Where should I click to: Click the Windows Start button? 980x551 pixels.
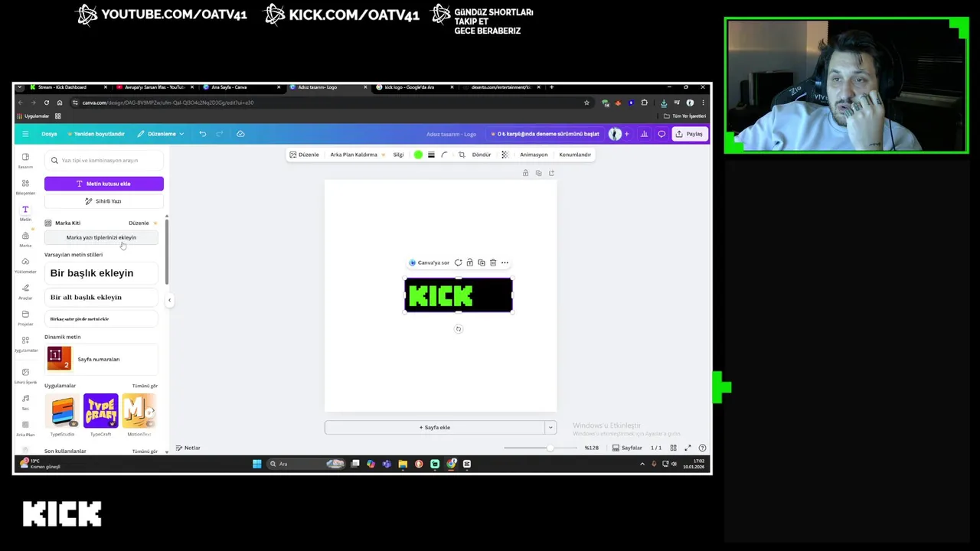[x=257, y=464]
